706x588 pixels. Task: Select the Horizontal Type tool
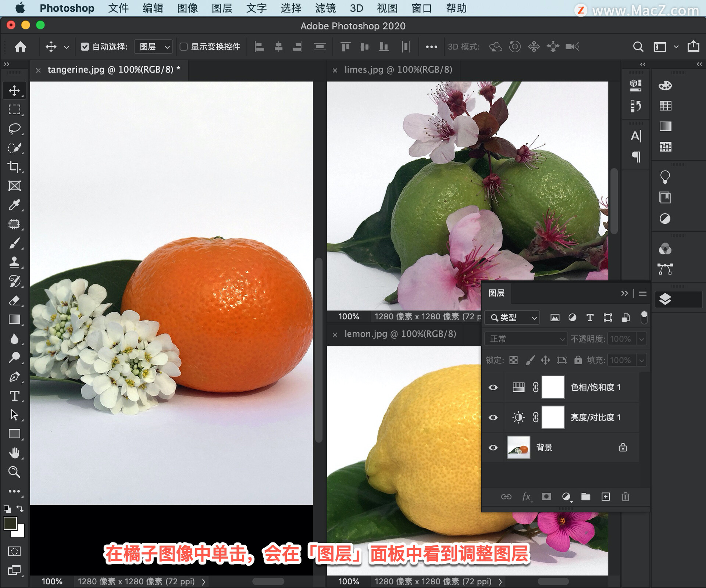coord(14,397)
